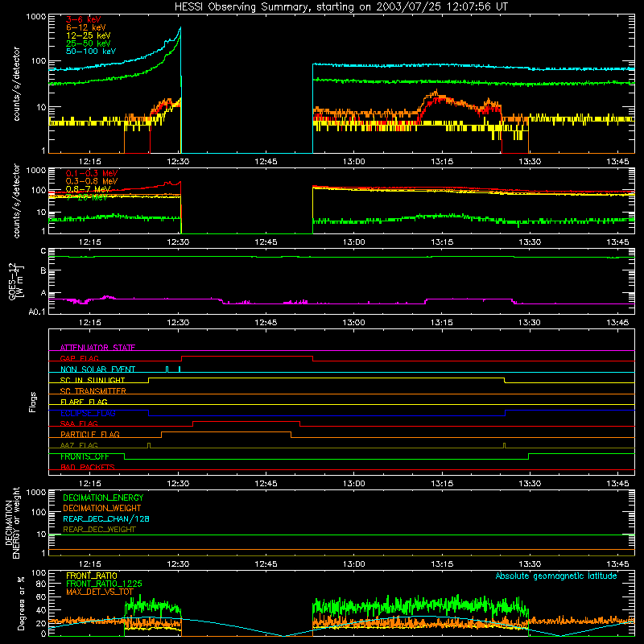This screenshot has height=644, width=644.
Task: Select the ECLIPSE_FLAG label
Action: (x=88, y=413)
